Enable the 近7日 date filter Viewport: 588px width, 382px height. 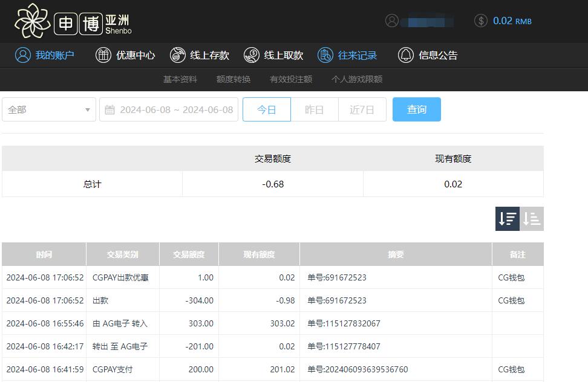click(x=362, y=109)
